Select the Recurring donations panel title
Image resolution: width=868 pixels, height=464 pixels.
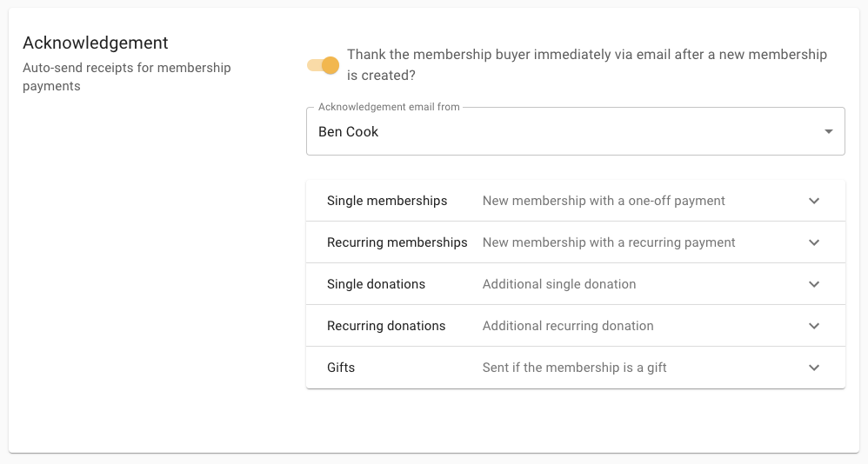tap(386, 326)
